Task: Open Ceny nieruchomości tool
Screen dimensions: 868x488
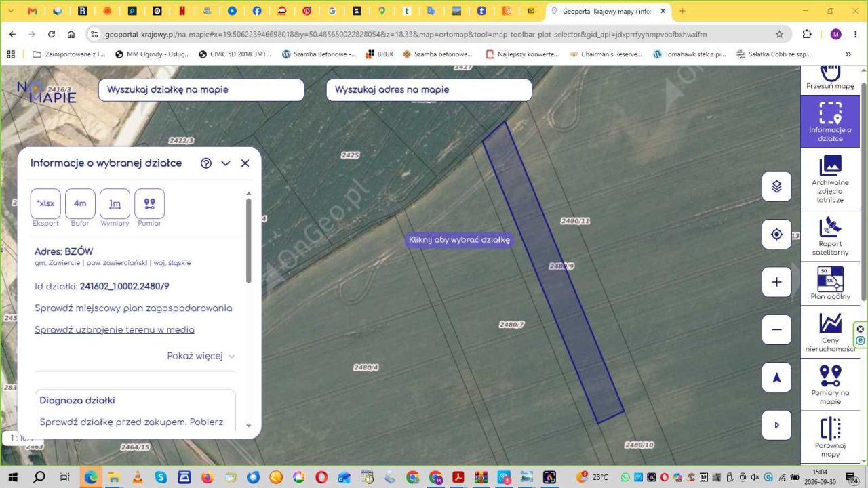Action: point(830,333)
